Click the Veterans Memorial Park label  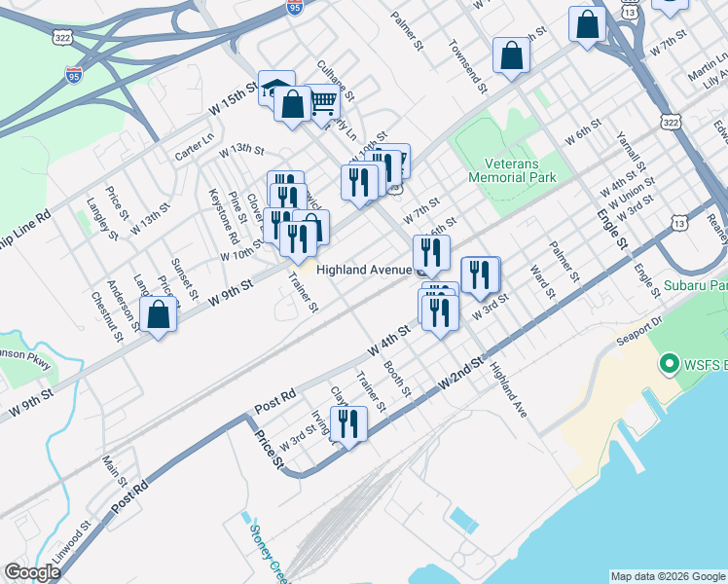click(512, 170)
